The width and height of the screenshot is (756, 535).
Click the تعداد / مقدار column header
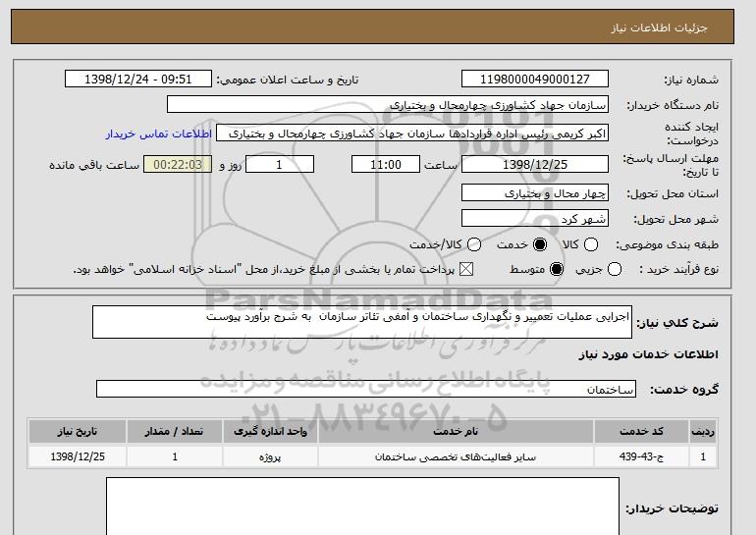pyautogui.click(x=175, y=431)
